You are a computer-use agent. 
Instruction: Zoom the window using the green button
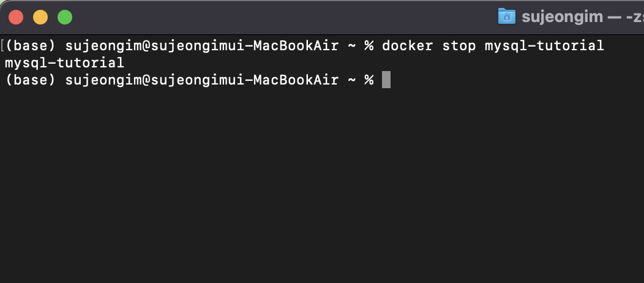pos(65,17)
